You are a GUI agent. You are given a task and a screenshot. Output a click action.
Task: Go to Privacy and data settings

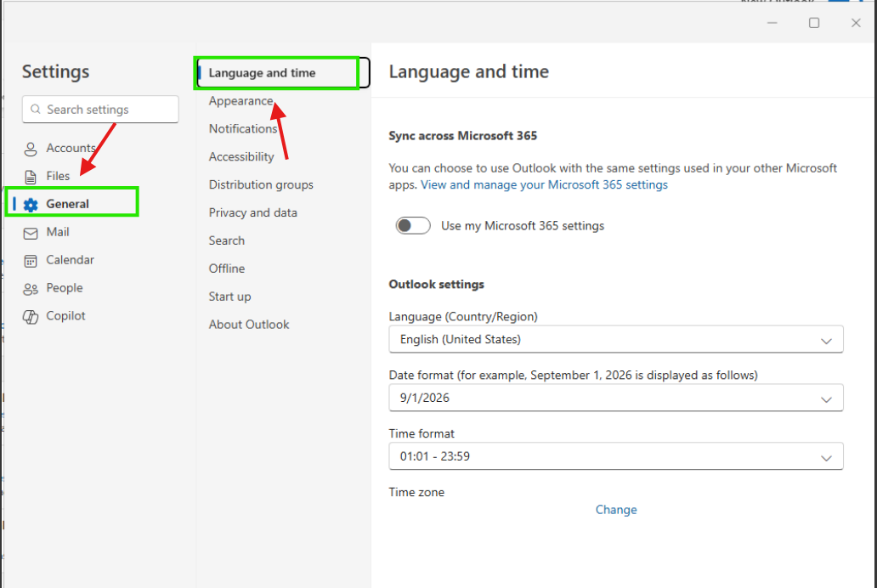pos(252,212)
